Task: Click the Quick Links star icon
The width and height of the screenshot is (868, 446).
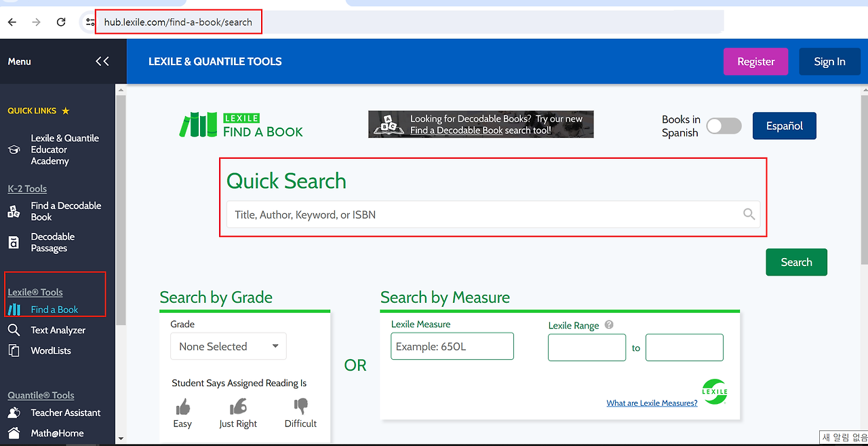Action: point(66,111)
